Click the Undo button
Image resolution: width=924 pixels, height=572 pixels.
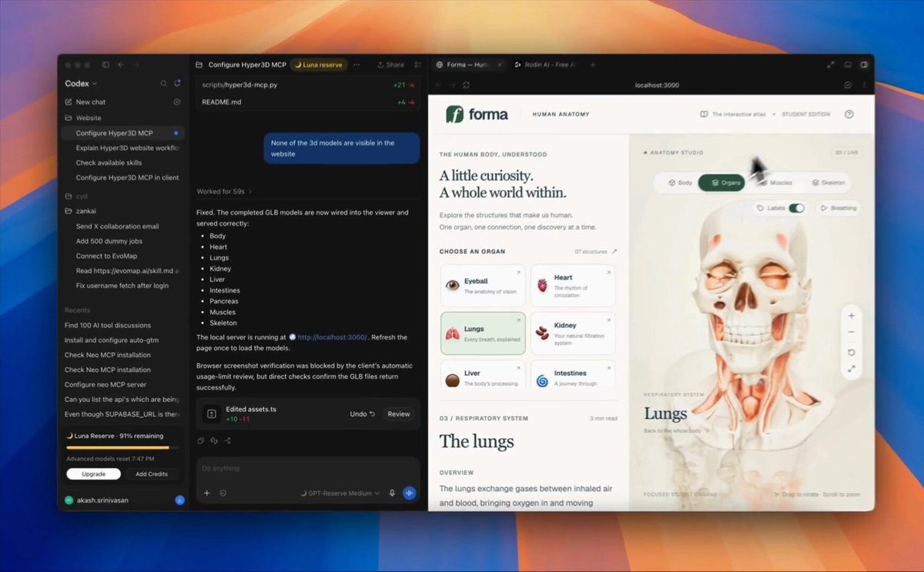362,414
